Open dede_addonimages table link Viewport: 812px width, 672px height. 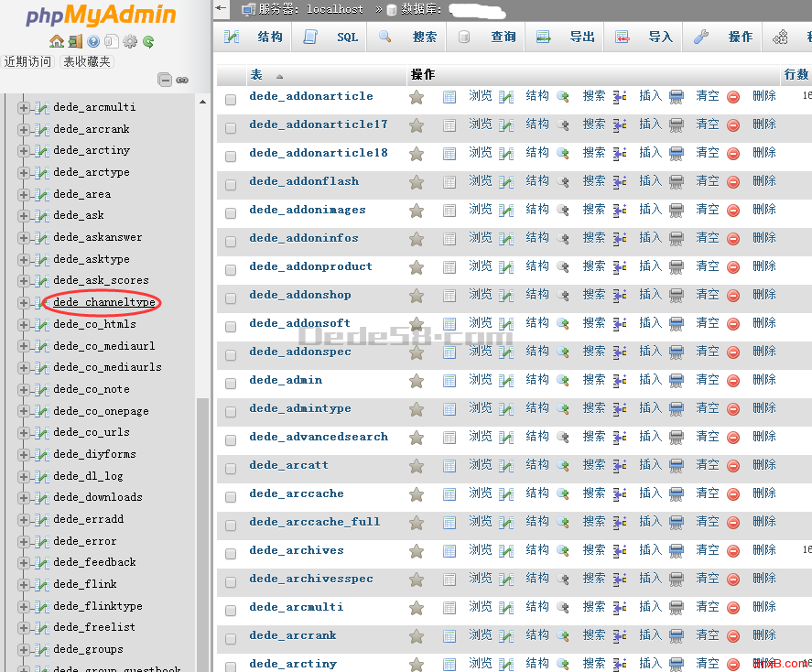(x=307, y=210)
